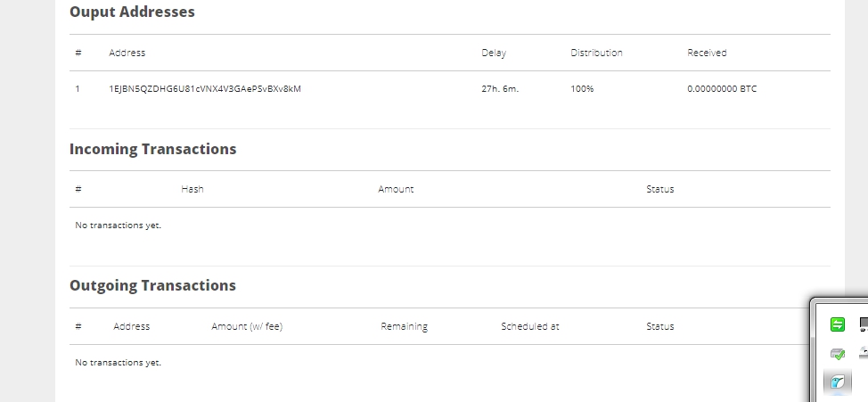868x402 pixels.
Task: Click the 'Ouput Addresses' heading
Action: coord(132,12)
